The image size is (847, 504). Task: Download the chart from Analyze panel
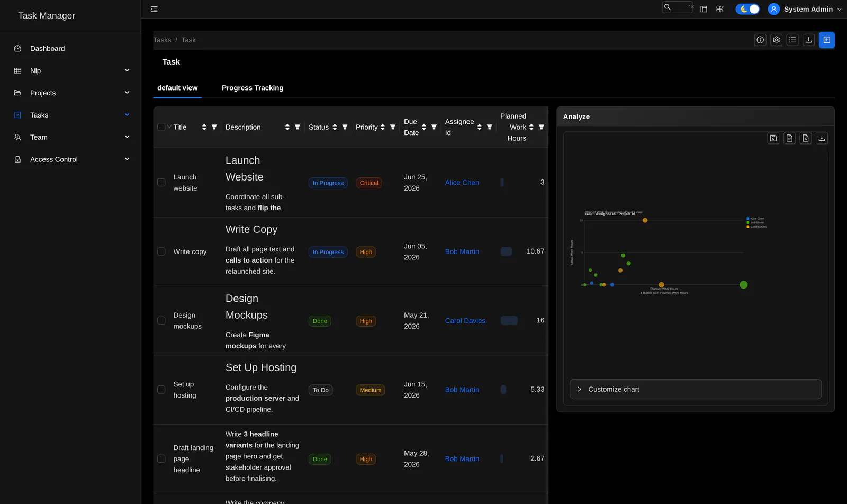pos(822,138)
